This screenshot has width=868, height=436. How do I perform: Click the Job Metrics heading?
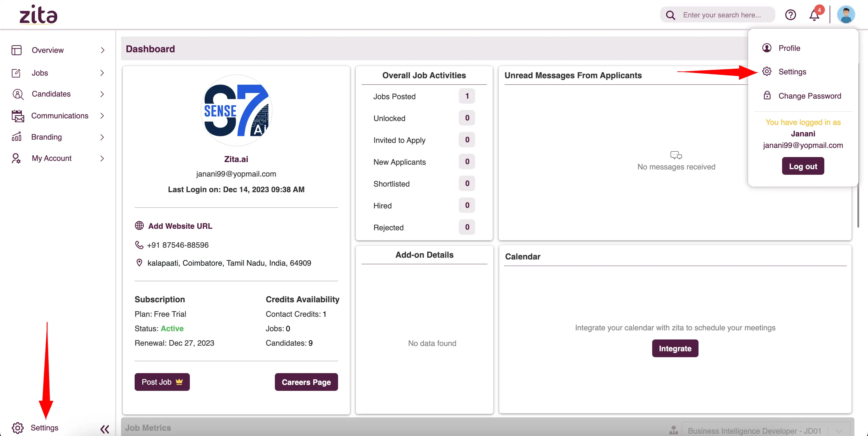pyautogui.click(x=148, y=427)
